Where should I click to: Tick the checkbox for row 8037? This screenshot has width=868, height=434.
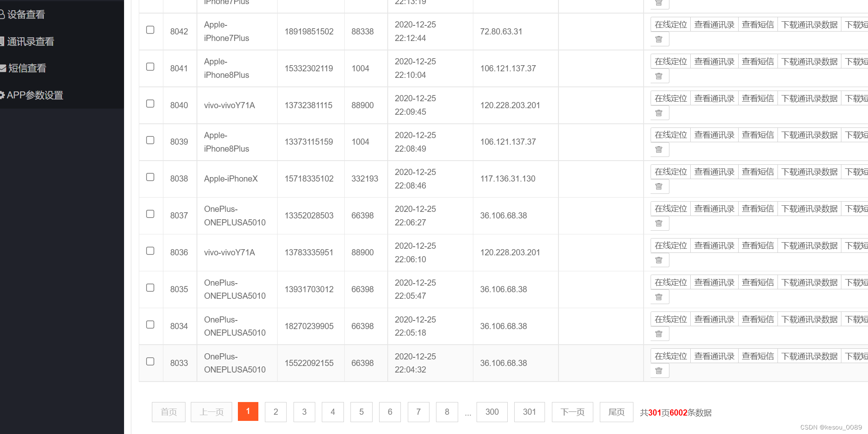[x=150, y=214]
